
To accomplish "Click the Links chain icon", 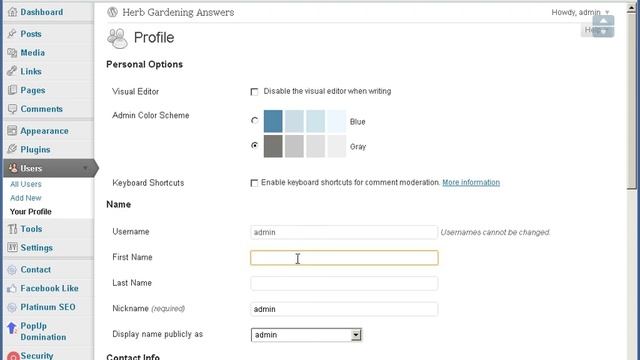I will coord(12,71).
